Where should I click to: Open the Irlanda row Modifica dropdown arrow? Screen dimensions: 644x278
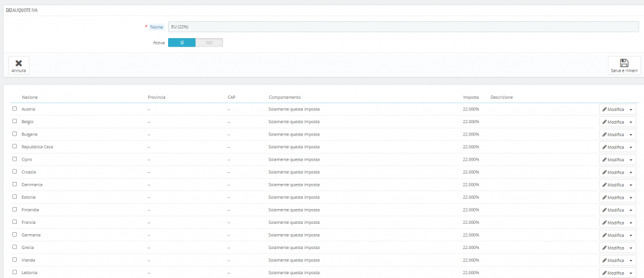tap(631, 261)
